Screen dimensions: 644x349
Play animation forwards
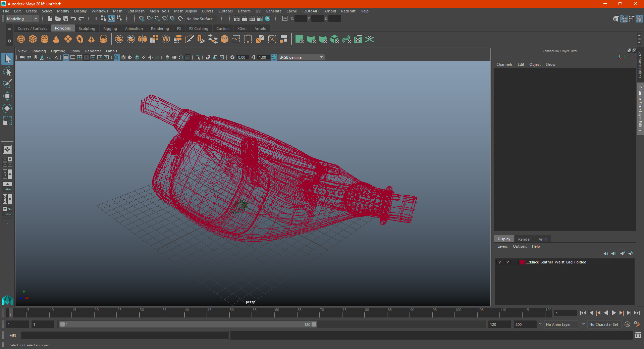pos(614,313)
